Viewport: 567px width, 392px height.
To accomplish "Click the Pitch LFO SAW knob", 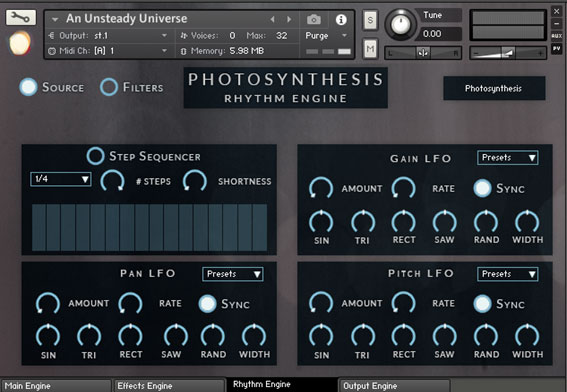I will pyautogui.click(x=445, y=336).
